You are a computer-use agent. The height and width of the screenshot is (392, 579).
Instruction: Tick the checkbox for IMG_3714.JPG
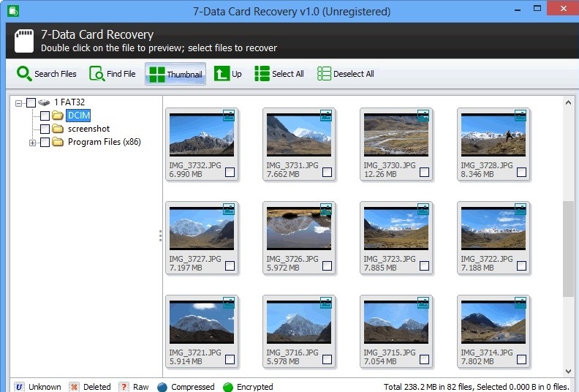pos(521,360)
